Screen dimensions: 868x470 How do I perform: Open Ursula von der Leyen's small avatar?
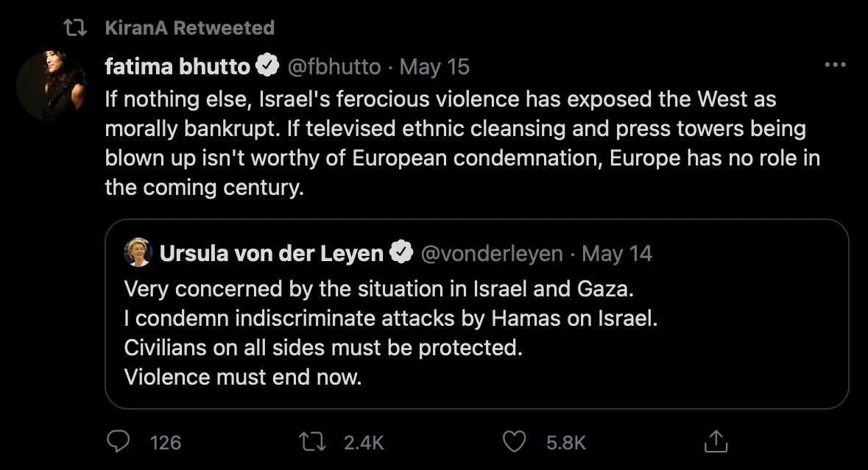click(138, 253)
